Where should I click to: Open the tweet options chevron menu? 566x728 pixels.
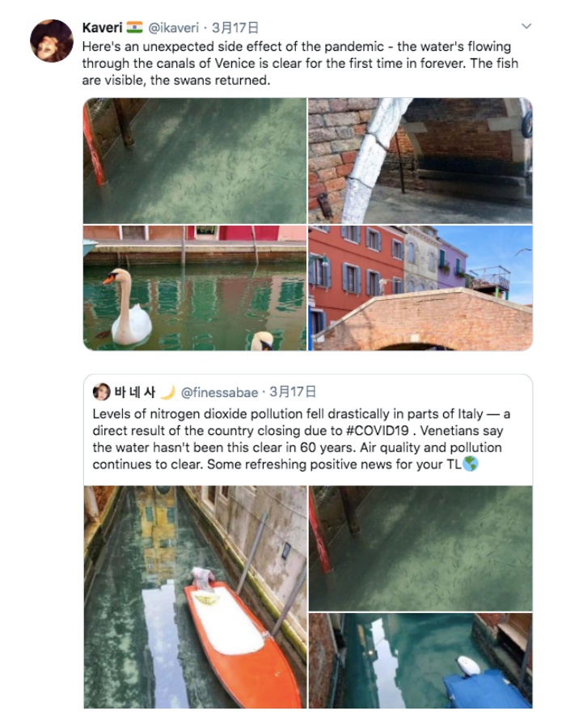point(526,27)
